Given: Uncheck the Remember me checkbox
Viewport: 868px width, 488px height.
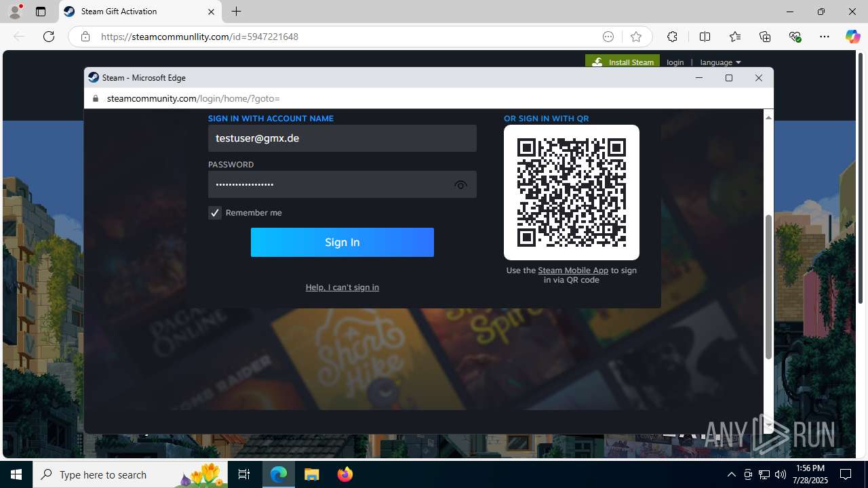Looking at the screenshot, I should click(215, 213).
